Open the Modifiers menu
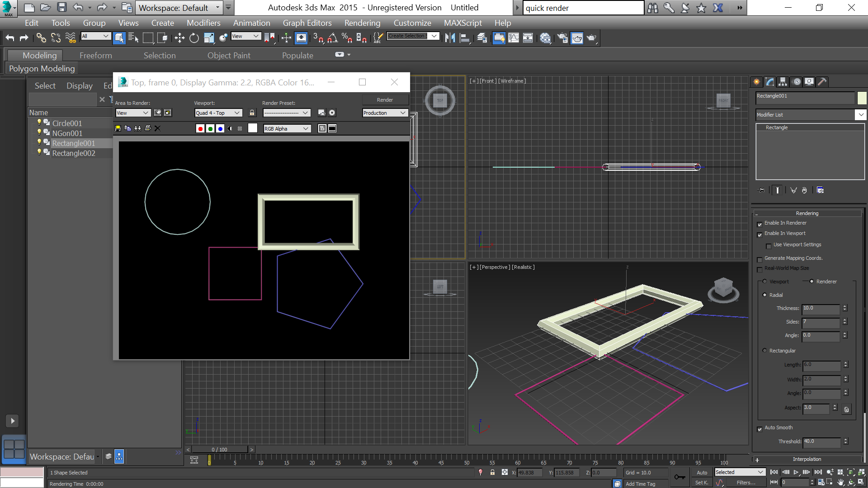Viewport: 868px width, 488px height. point(203,23)
